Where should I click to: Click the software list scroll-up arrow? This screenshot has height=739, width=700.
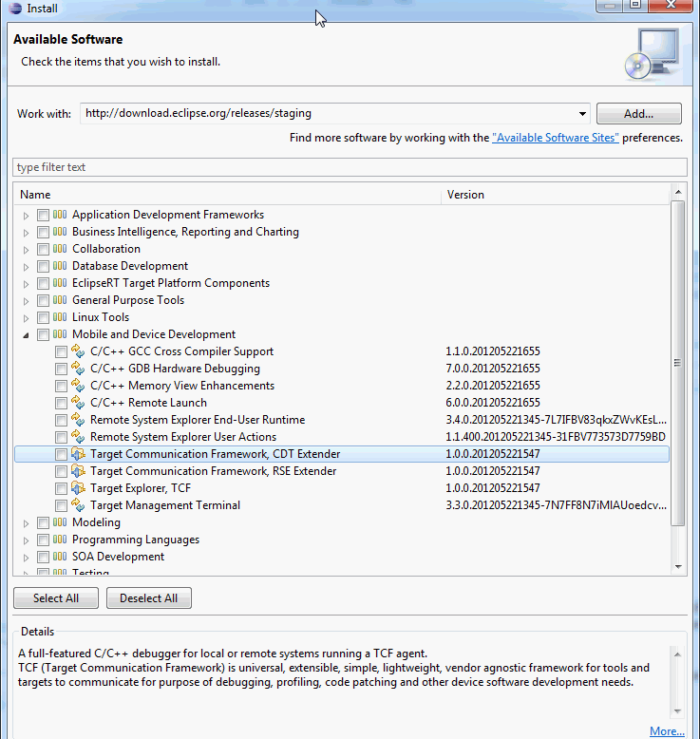click(x=678, y=192)
